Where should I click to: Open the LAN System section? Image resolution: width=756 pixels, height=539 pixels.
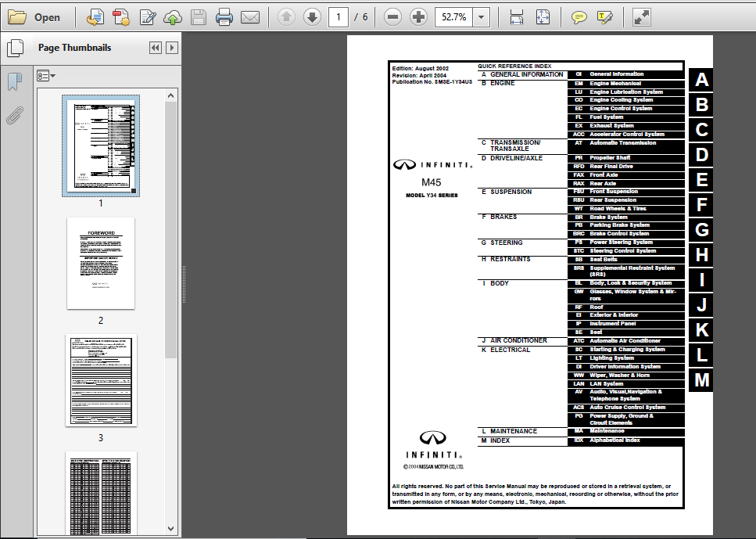tap(625, 384)
